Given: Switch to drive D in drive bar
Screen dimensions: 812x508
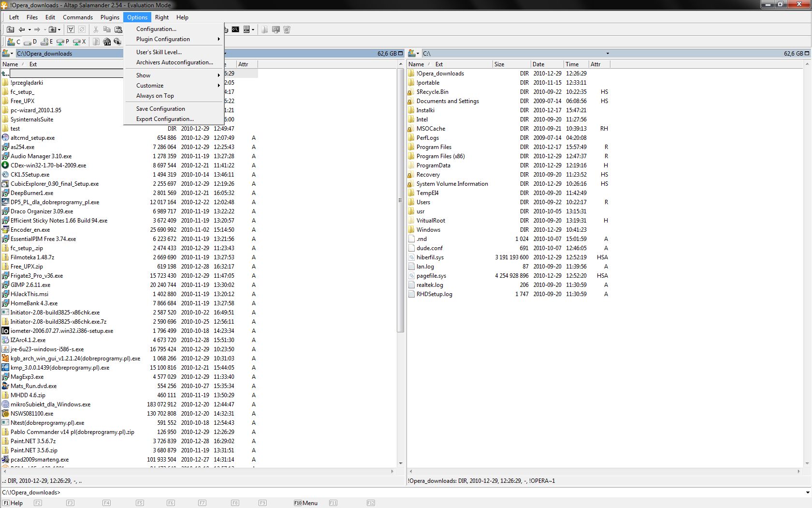Looking at the screenshot, I should pyautogui.click(x=30, y=42).
